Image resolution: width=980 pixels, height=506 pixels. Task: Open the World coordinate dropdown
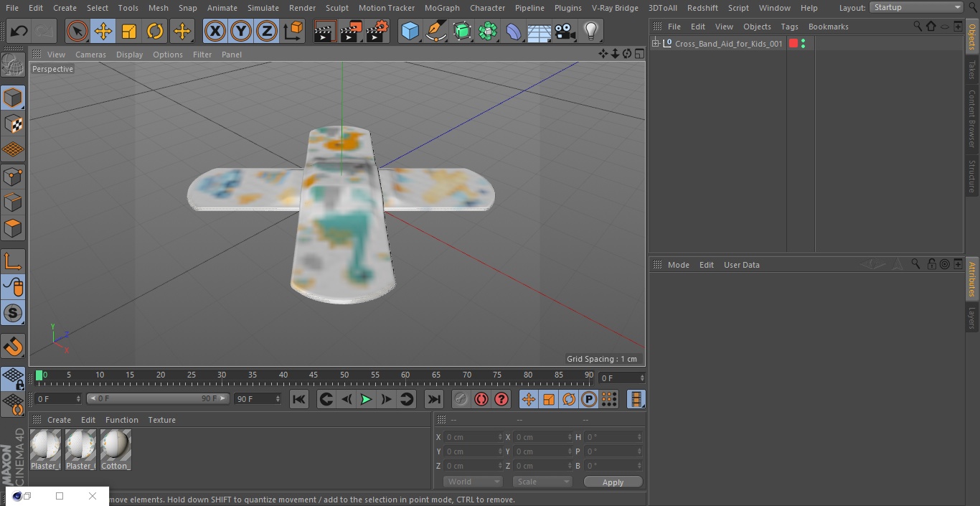point(472,482)
